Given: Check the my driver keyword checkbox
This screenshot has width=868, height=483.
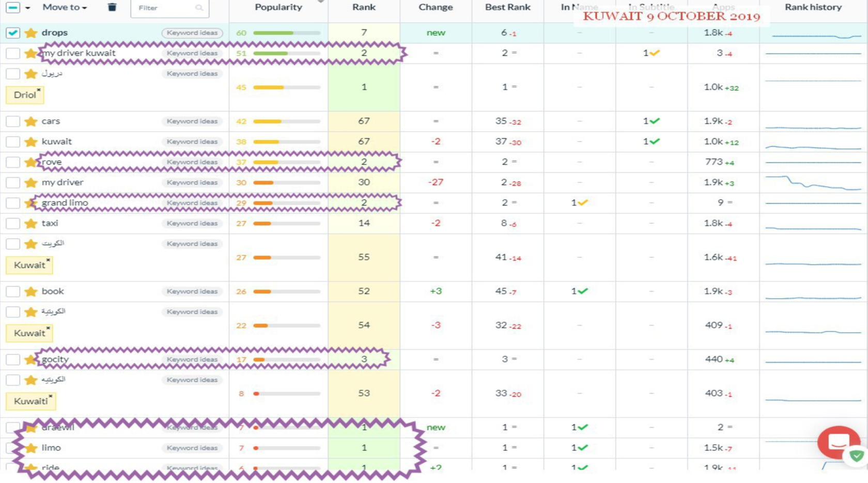Looking at the screenshot, I should pos(13,182).
